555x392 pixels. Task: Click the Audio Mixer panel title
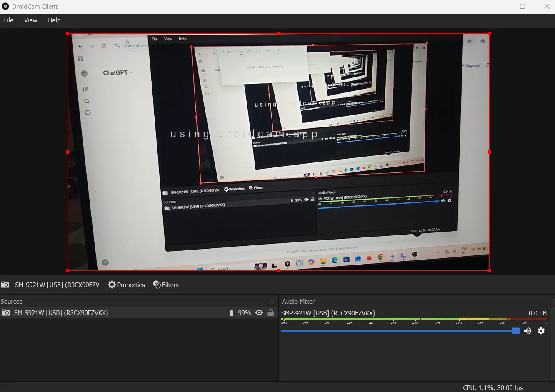click(298, 301)
